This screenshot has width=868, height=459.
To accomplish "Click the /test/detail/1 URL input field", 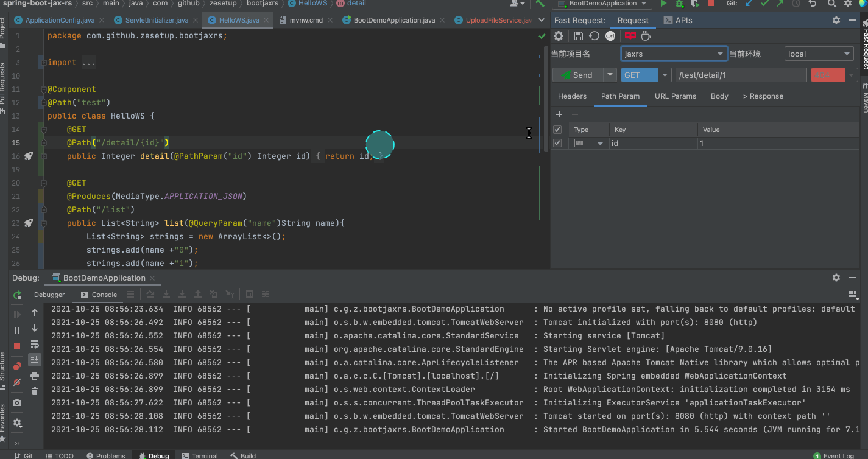I will [741, 75].
